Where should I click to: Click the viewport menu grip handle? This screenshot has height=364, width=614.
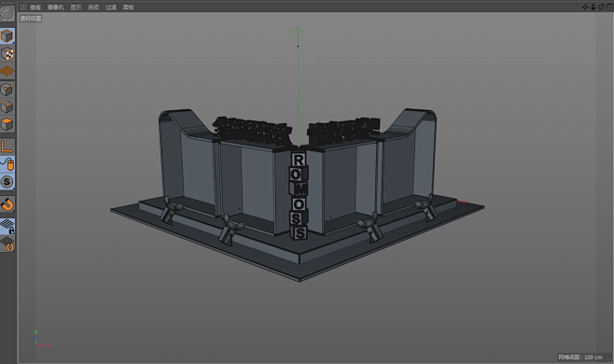(x=23, y=7)
